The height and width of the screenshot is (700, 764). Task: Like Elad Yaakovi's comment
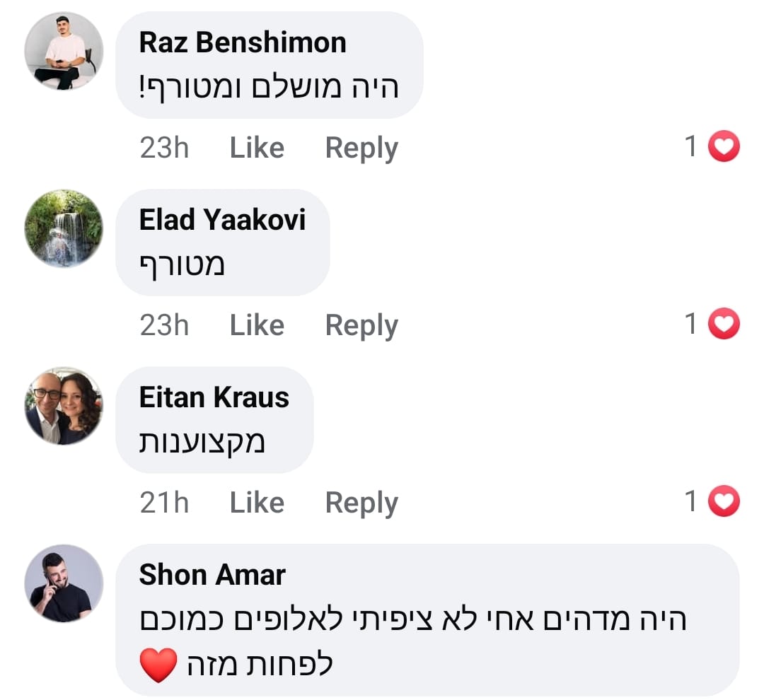pos(257,325)
